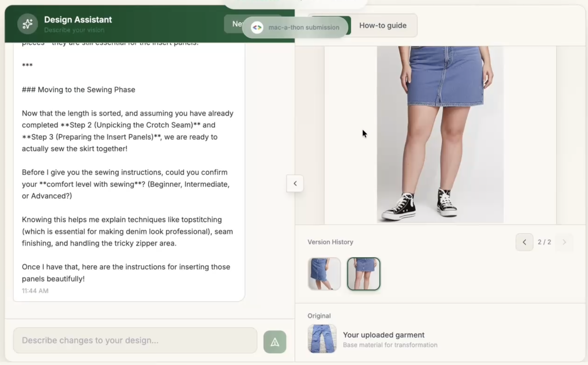Image resolution: width=588 pixels, height=365 pixels.
Task: Click the send message arrow button
Action: 275,342
